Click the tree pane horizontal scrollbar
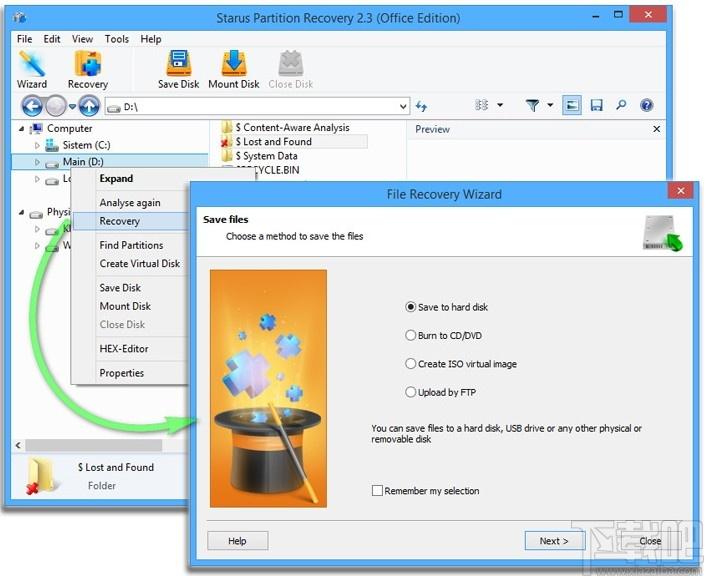Image resolution: width=706 pixels, height=576 pixels. [x=94, y=445]
